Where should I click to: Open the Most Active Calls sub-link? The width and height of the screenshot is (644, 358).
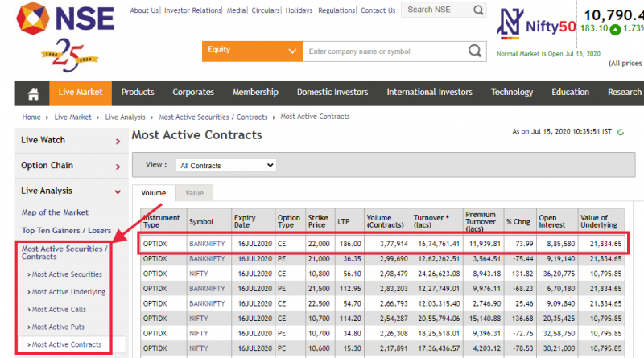pyautogui.click(x=59, y=310)
